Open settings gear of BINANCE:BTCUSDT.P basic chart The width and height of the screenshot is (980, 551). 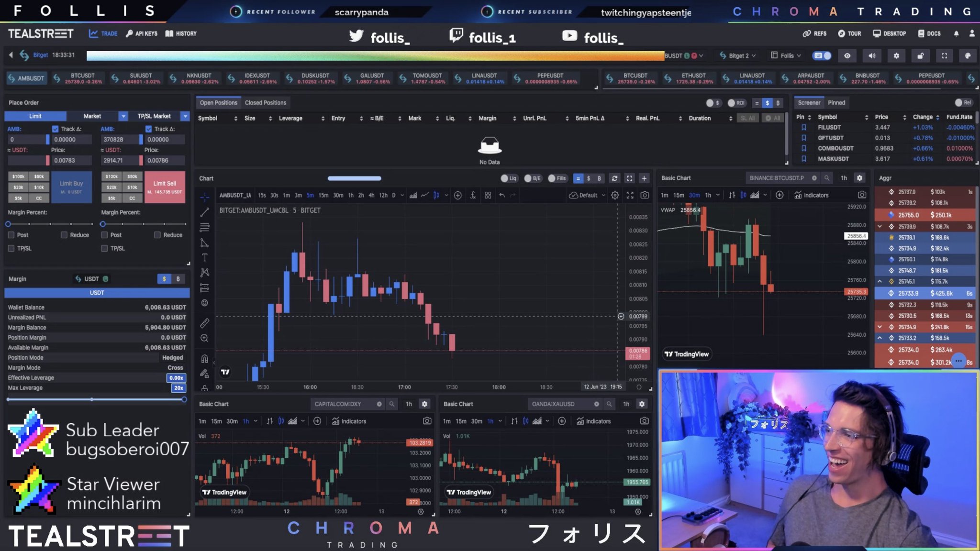click(x=859, y=178)
